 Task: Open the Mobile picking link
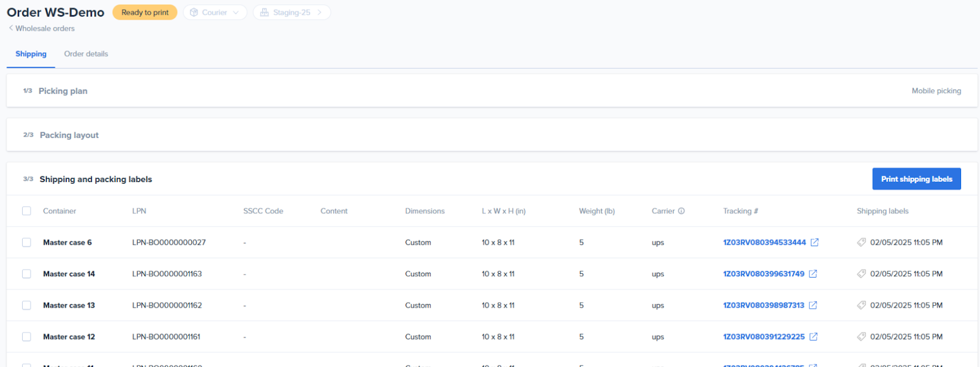point(936,91)
